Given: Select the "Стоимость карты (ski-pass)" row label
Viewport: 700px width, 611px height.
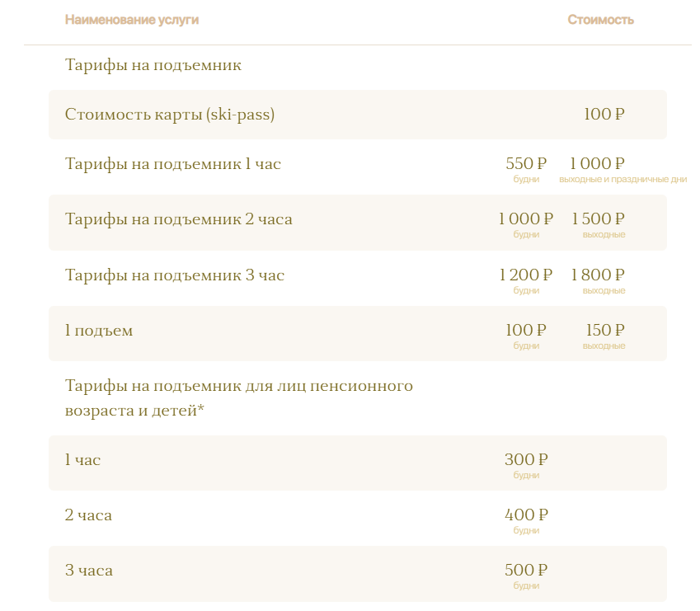Looking at the screenshot, I should click(170, 115).
